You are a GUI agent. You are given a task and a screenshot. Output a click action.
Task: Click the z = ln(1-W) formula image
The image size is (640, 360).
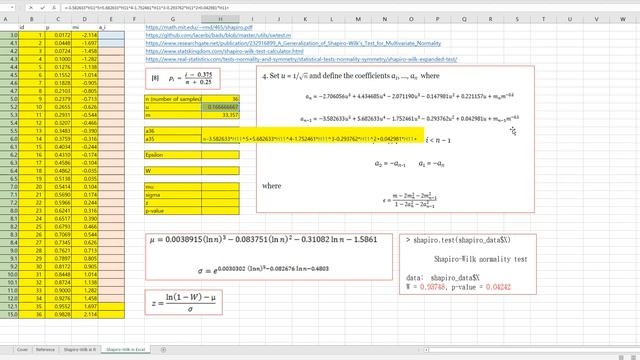[x=184, y=302]
